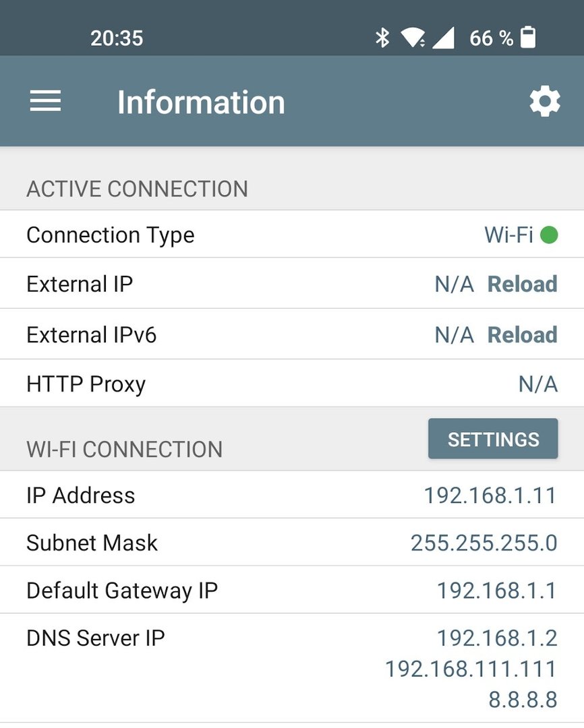Reload the External IP address

pyautogui.click(x=522, y=284)
